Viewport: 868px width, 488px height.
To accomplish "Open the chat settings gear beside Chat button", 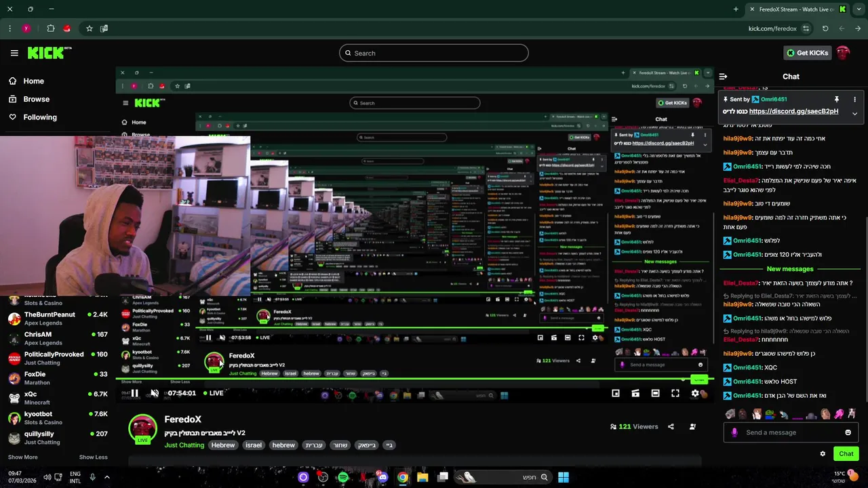I will click(x=823, y=454).
